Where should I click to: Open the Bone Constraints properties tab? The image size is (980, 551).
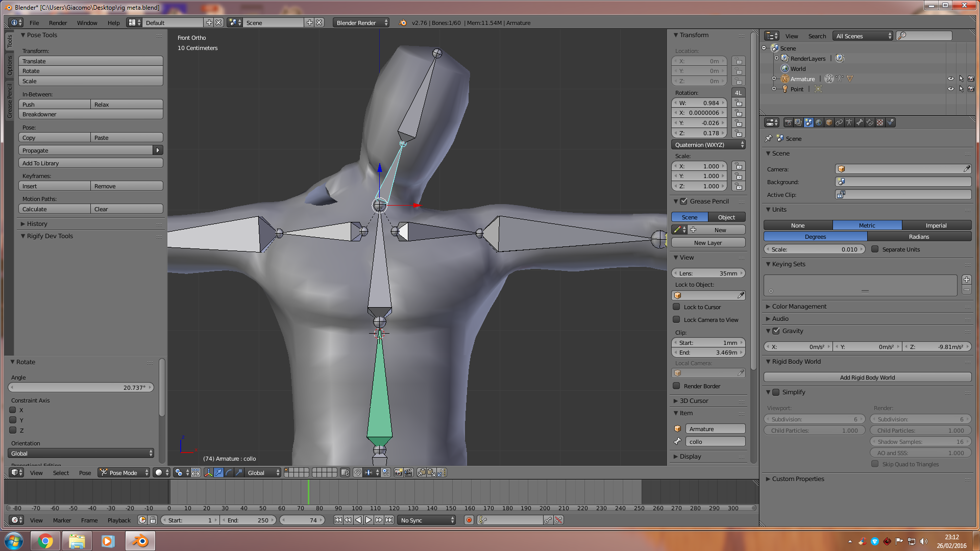pos(870,122)
